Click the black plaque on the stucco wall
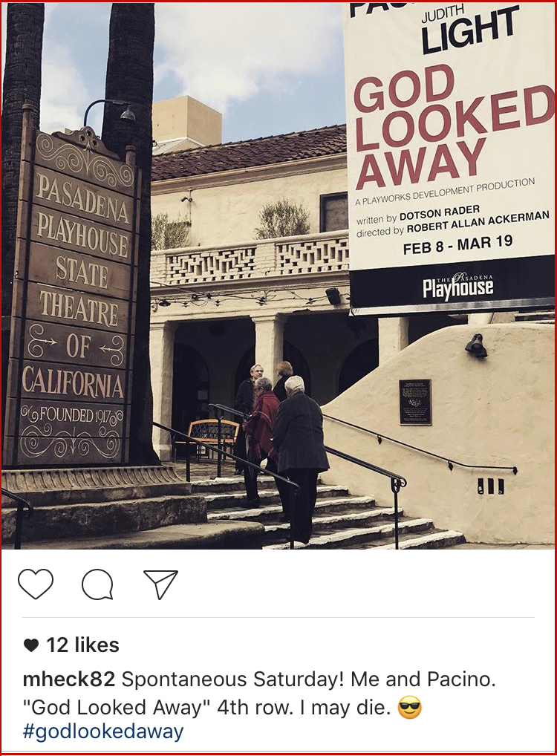Viewport: 557px width, 756px height. [414, 402]
